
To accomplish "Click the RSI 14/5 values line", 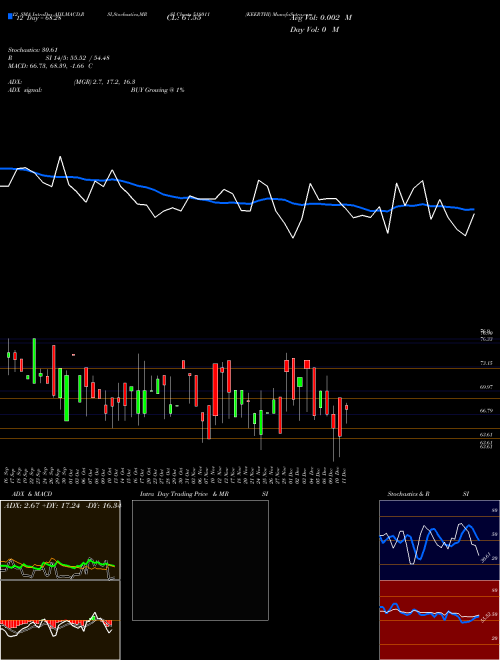I will coord(59,58).
